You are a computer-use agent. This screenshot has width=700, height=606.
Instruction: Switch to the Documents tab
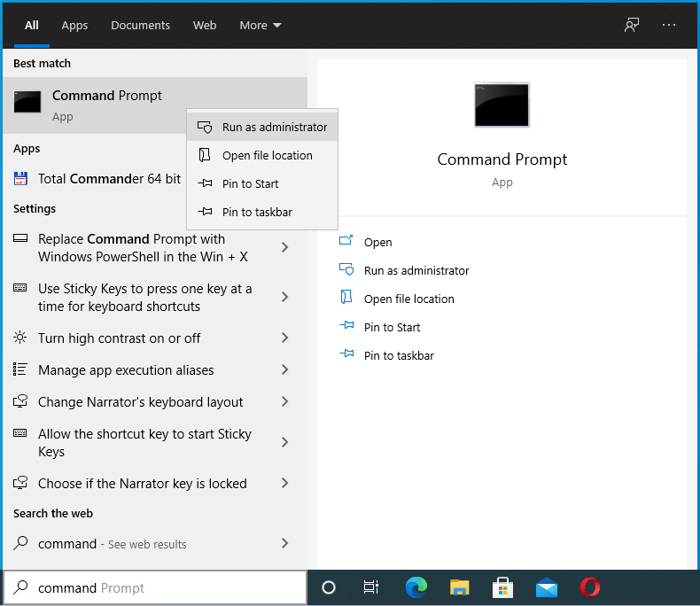(x=140, y=25)
